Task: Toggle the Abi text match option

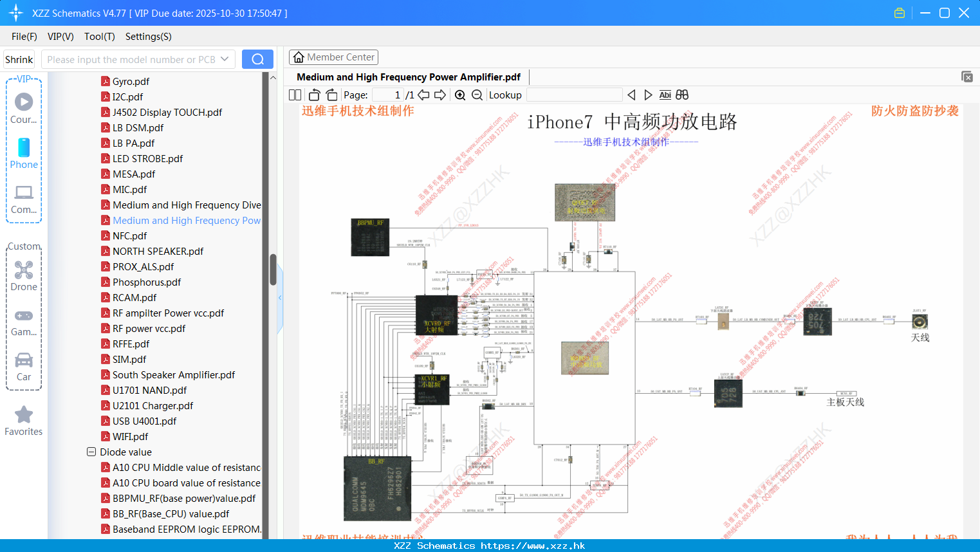Action: coord(665,95)
